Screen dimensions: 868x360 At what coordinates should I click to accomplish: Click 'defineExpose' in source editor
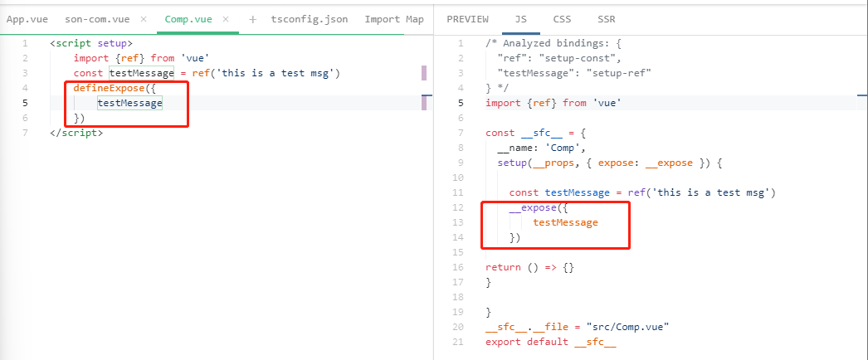coord(109,88)
